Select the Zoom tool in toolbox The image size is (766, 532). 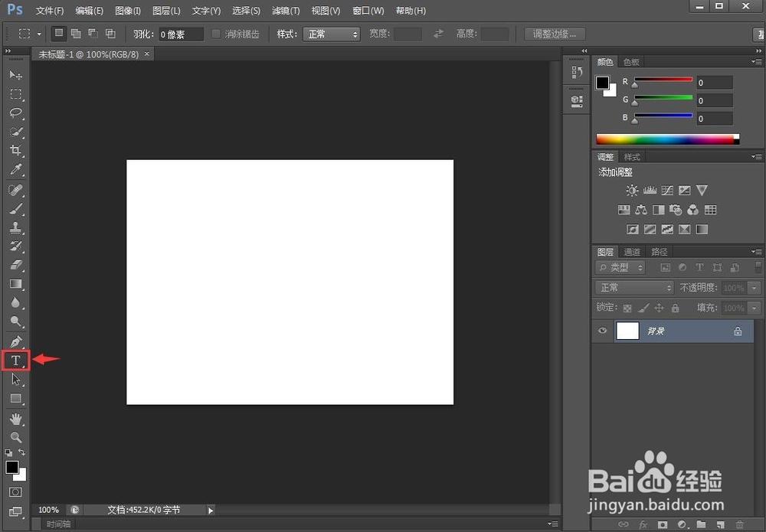pos(15,437)
